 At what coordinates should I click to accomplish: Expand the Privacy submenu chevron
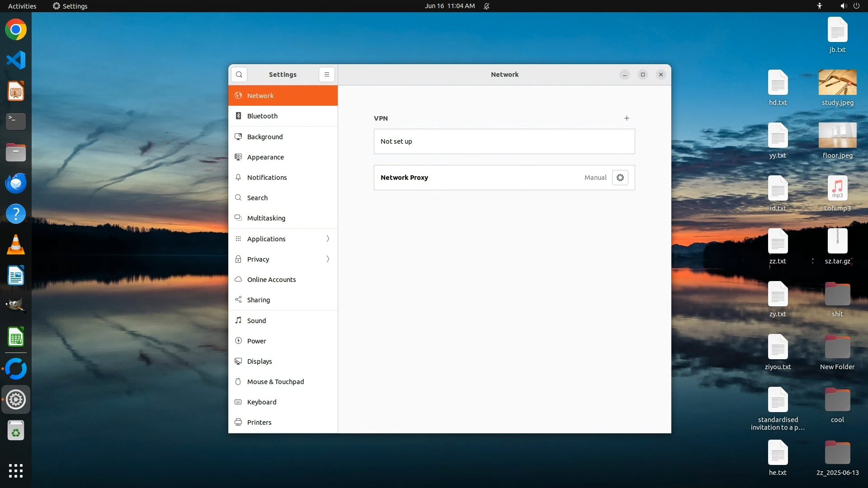(328, 259)
